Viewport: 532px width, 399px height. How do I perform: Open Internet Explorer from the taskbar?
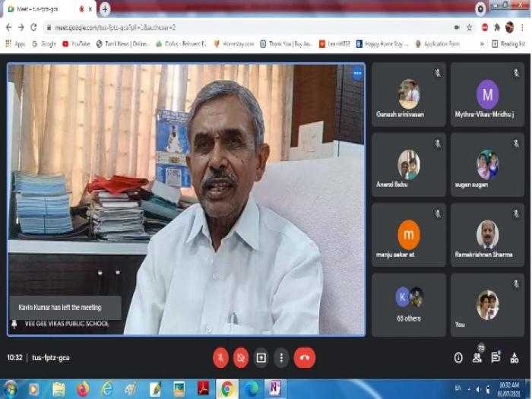click(107, 389)
